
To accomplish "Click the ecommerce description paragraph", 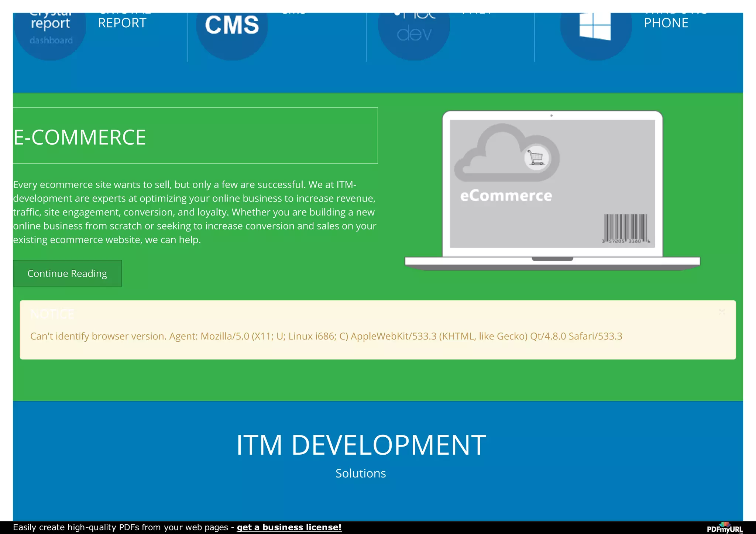I will pyautogui.click(x=195, y=212).
